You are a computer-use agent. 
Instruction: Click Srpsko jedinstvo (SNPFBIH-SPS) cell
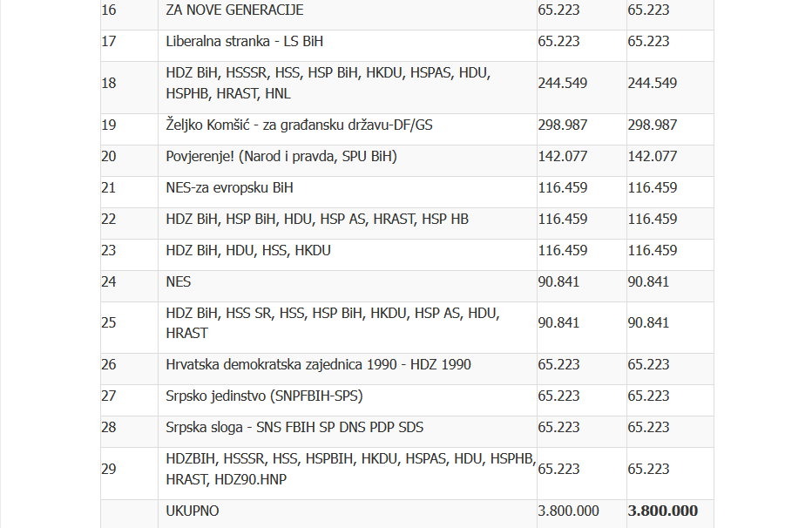(264, 396)
